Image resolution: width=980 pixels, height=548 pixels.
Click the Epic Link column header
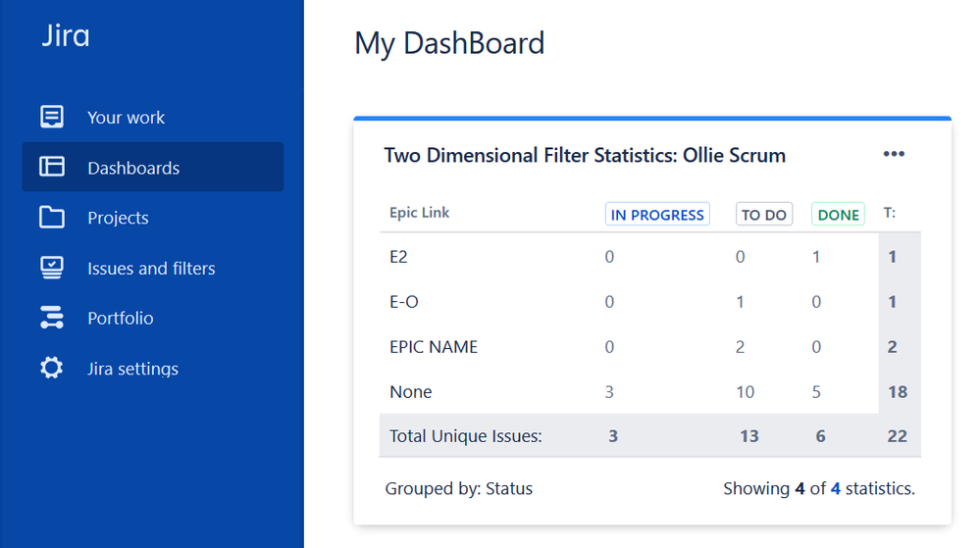[x=420, y=213]
